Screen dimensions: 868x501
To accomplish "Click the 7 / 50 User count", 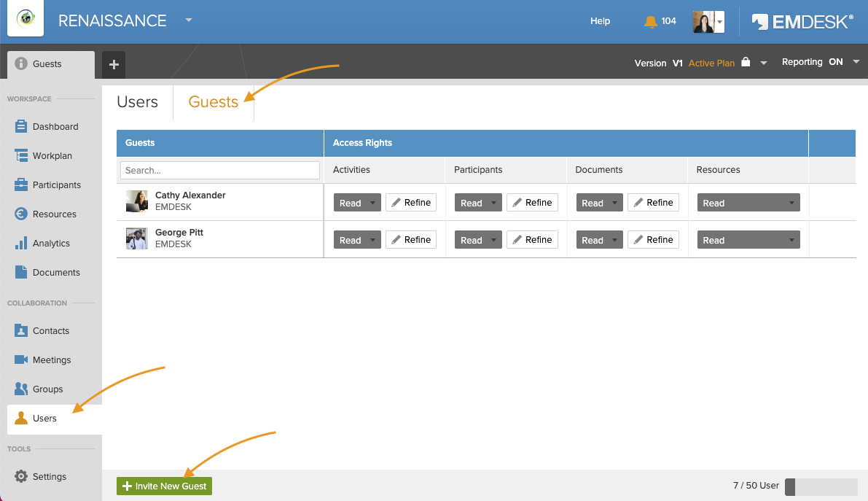I will 756,486.
